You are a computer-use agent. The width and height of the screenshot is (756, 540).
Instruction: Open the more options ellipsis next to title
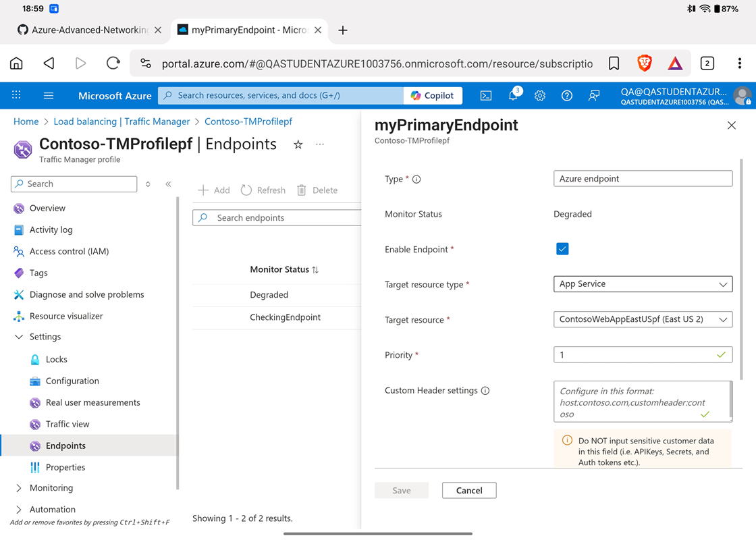coord(320,144)
